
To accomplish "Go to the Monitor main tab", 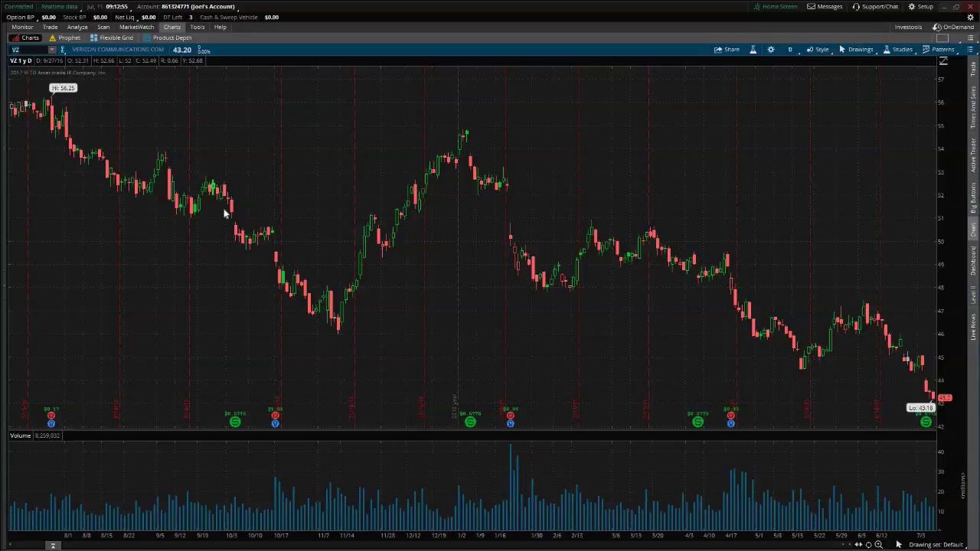I will (22, 27).
